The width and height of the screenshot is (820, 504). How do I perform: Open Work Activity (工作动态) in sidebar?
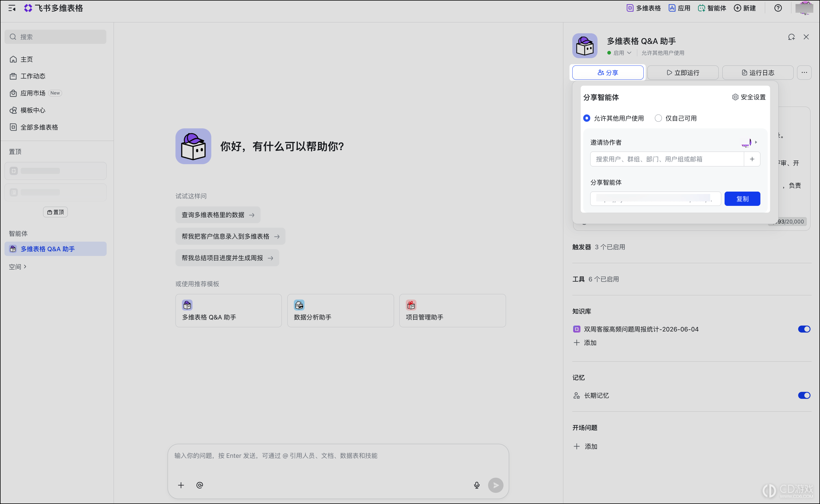55,76
